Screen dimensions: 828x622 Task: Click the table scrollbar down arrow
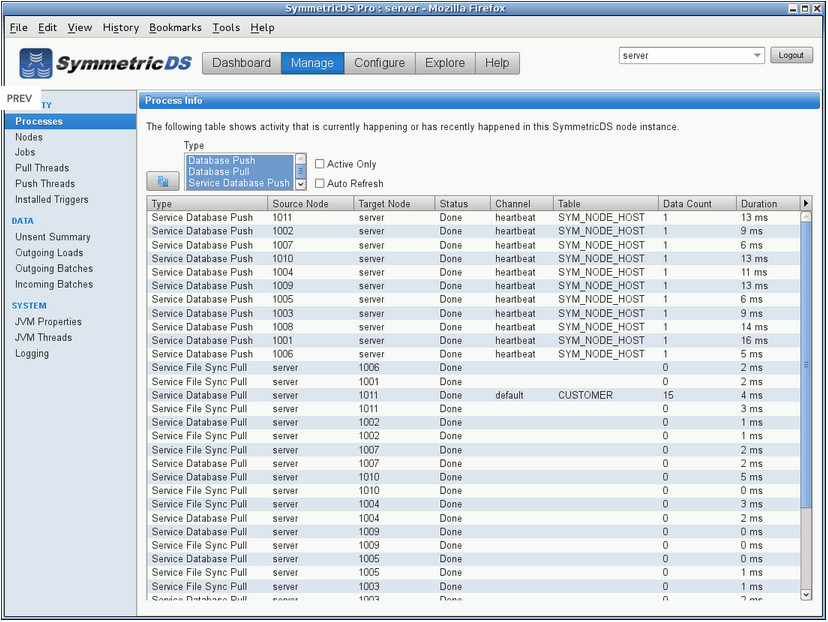(x=806, y=595)
